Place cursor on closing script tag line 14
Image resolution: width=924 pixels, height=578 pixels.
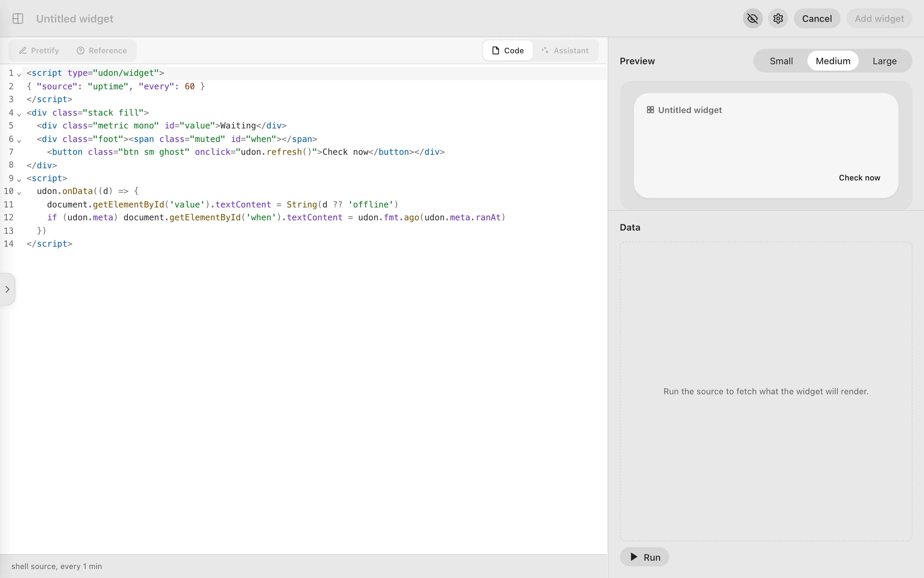(x=49, y=243)
